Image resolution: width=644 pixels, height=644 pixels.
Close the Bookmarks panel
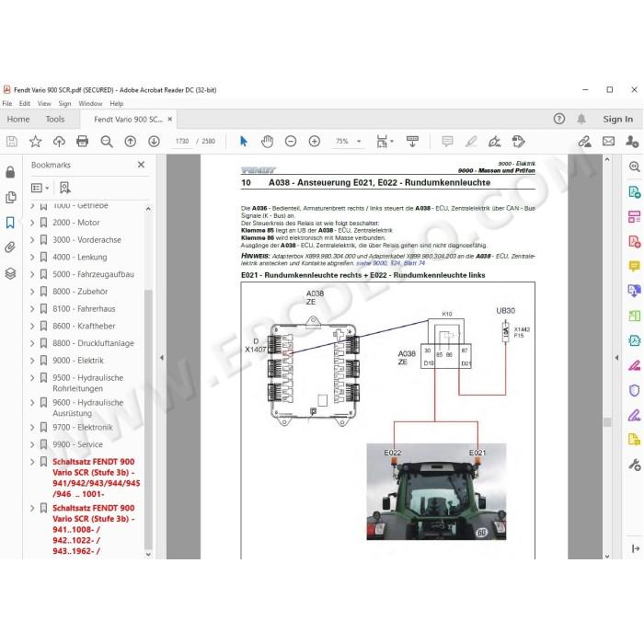[x=141, y=165]
